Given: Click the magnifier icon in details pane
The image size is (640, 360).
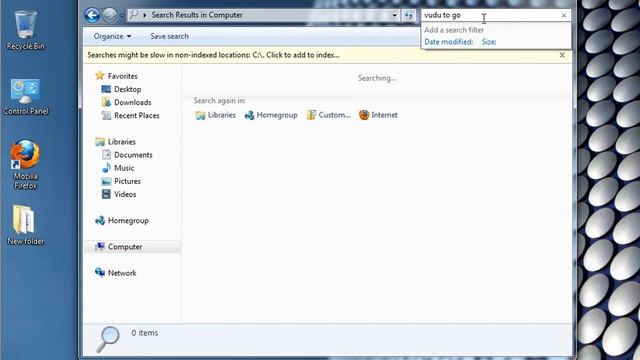Looking at the screenshot, I should point(108,339).
